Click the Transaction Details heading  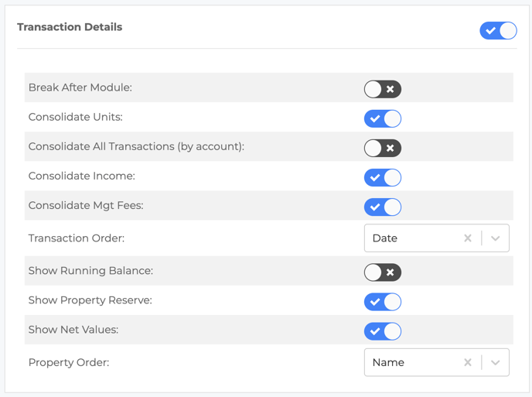tap(70, 27)
